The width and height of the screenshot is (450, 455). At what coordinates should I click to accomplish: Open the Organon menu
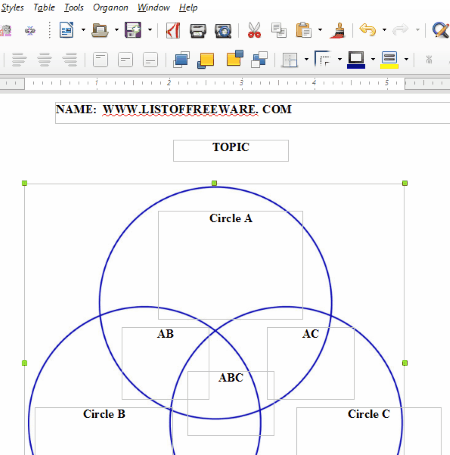[110, 7]
